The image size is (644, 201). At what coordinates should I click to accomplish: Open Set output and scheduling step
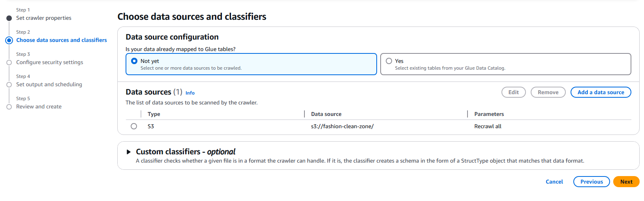(49, 84)
